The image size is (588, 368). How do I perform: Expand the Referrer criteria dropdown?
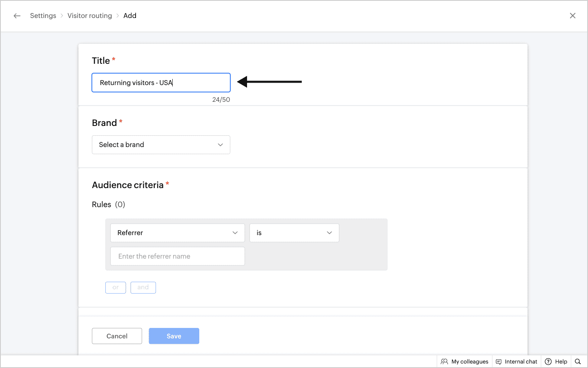pyautogui.click(x=177, y=233)
